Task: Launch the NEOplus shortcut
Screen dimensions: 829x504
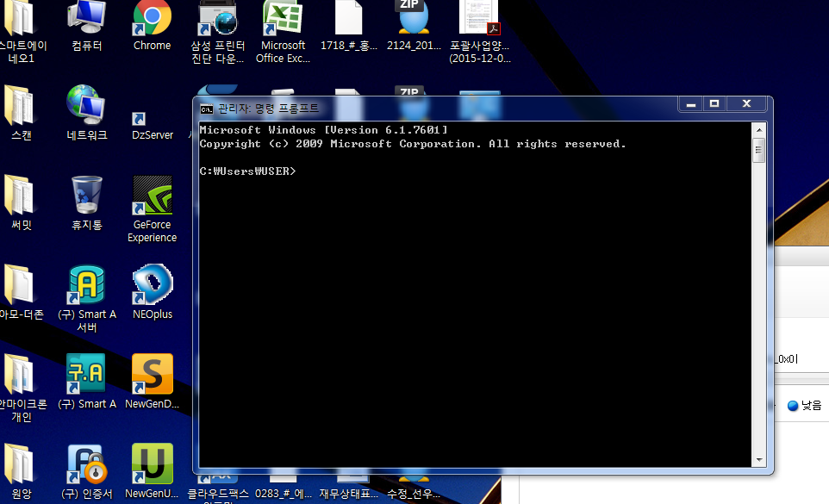Action: pos(153,291)
